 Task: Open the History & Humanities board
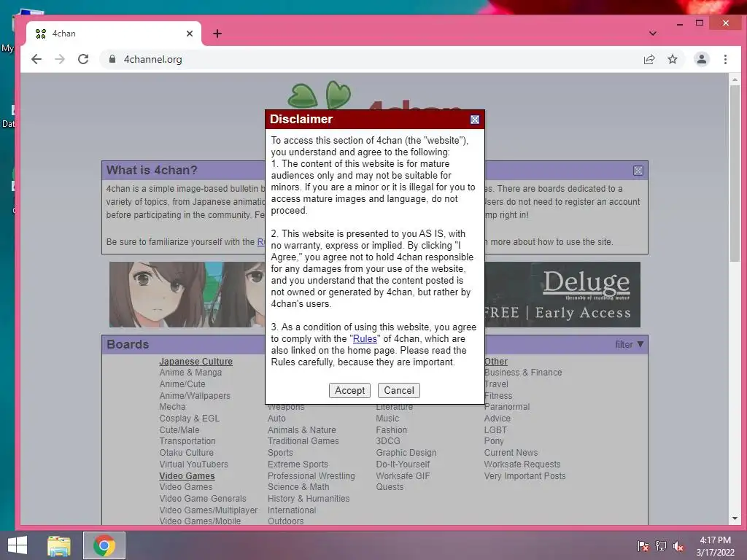[x=309, y=499]
